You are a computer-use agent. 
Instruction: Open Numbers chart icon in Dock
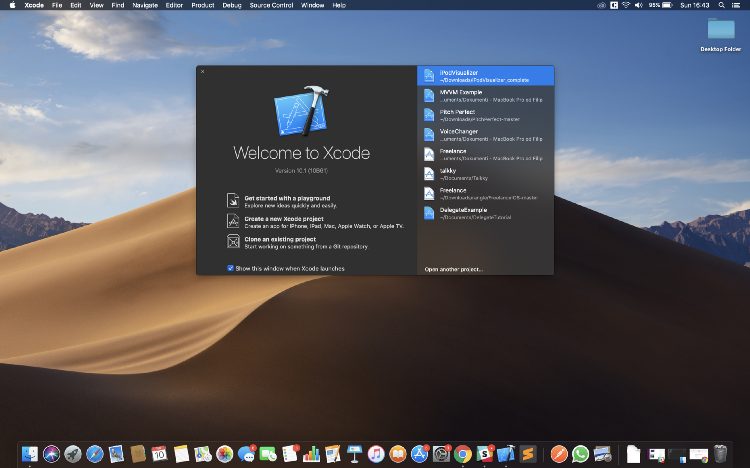pyautogui.click(x=311, y=454)
